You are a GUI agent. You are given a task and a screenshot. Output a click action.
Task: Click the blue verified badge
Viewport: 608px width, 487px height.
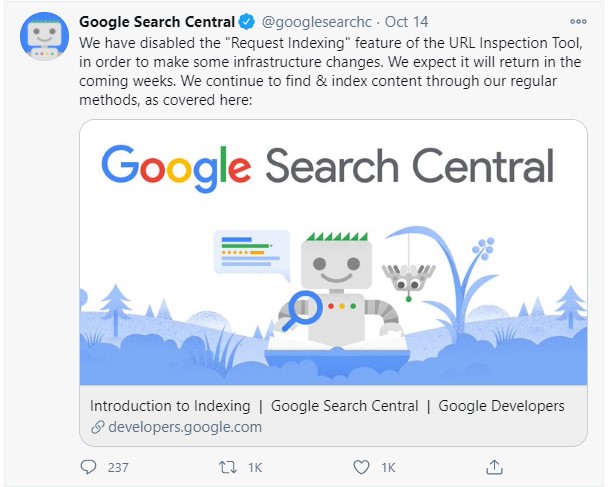(246, 22)
